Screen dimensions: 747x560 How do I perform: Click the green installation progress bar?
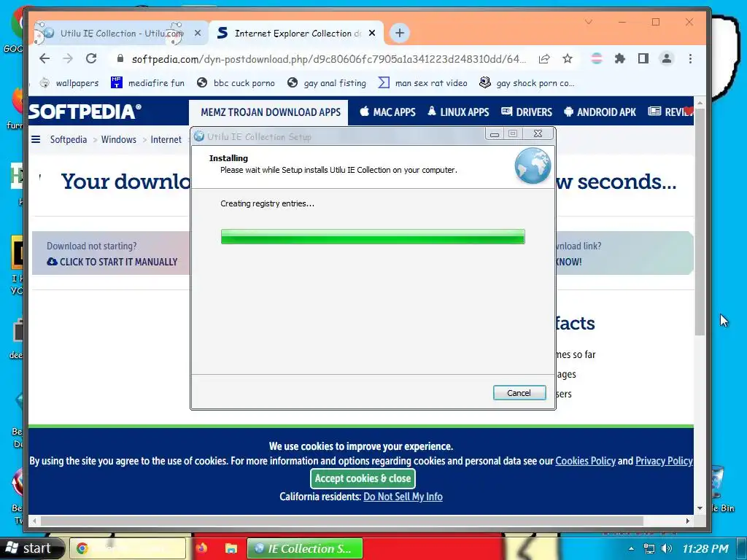[373, 237]
